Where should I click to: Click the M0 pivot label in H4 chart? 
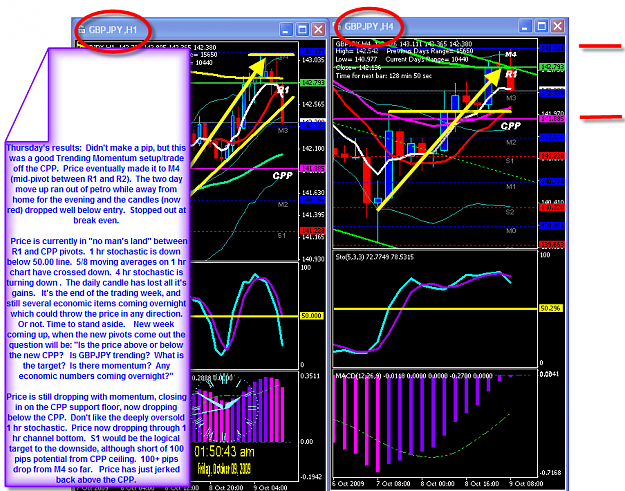(511, 231)
